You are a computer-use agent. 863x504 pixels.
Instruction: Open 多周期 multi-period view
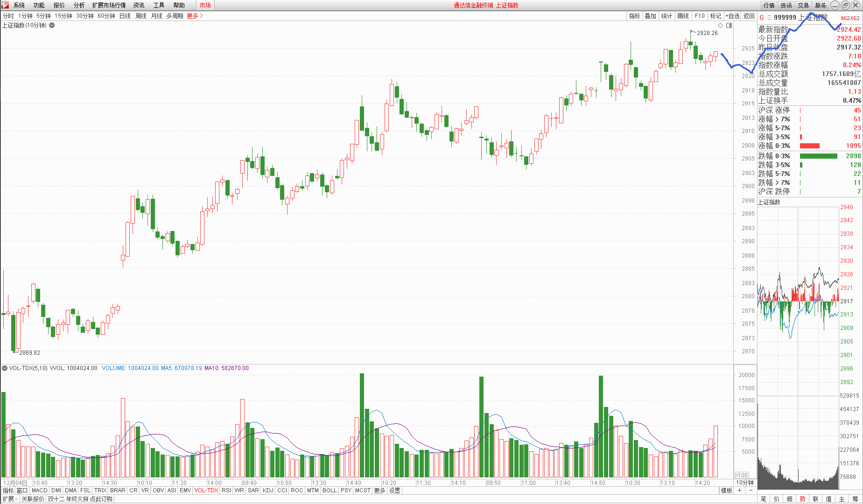click(x=175, y=16)
